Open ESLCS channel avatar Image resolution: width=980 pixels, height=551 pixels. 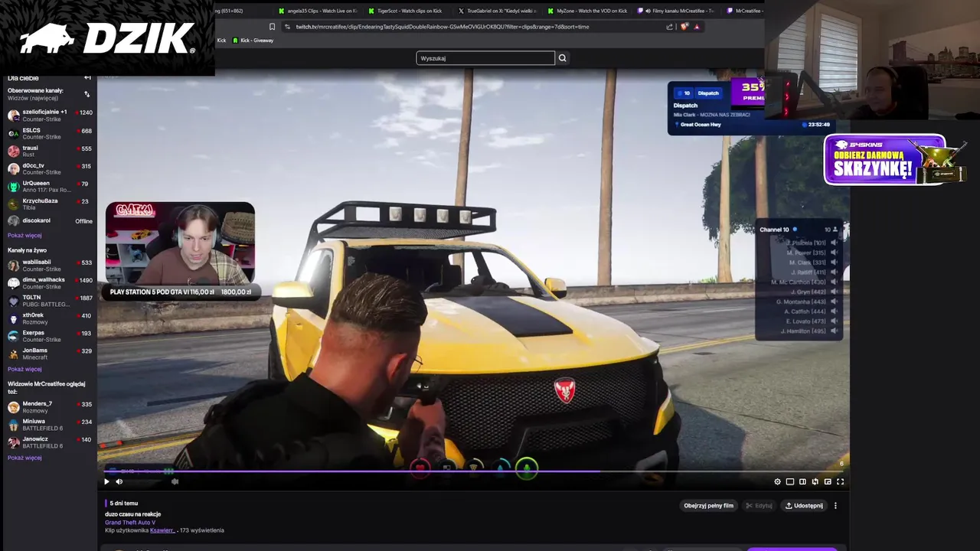click(13, 133)
